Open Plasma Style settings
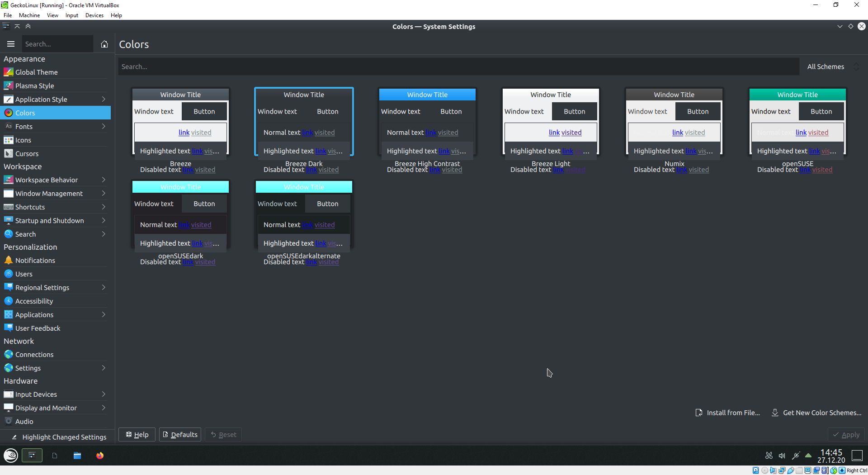868x475 pixels. tap(55, 86)
